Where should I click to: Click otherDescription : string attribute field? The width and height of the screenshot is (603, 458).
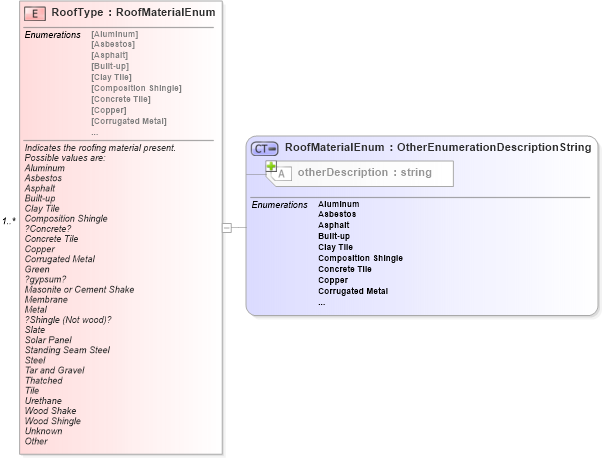[361, 173]
